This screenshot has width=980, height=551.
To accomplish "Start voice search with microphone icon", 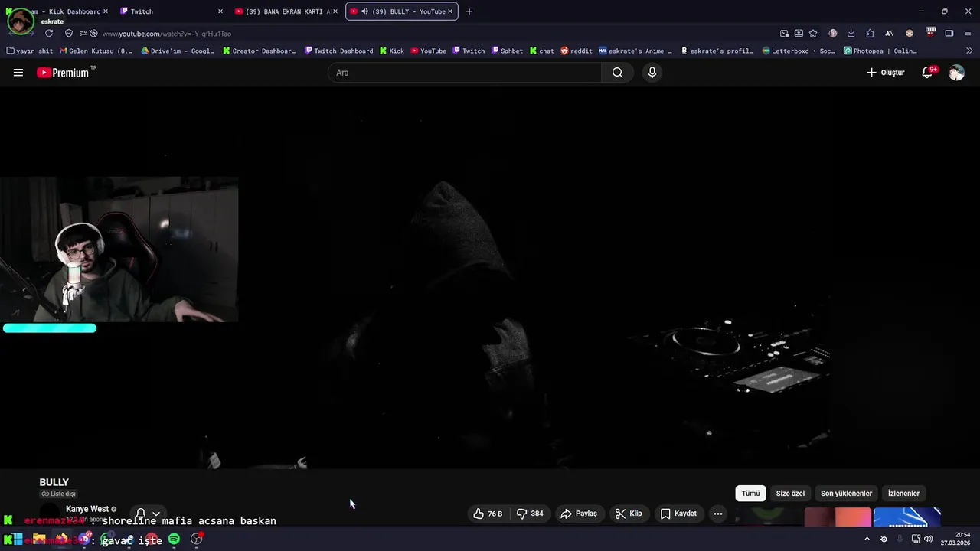I will coord(652,73).
